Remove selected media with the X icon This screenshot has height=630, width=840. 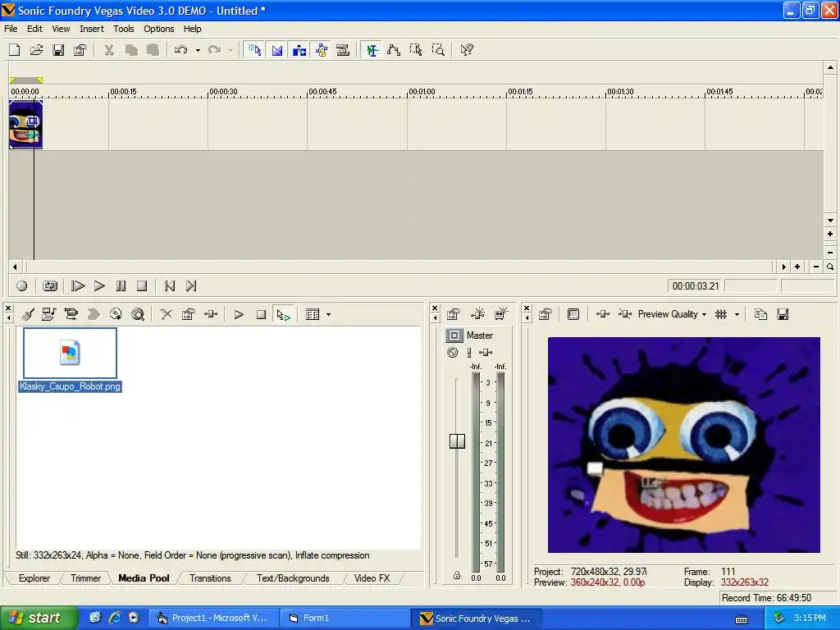pos(167,314)
